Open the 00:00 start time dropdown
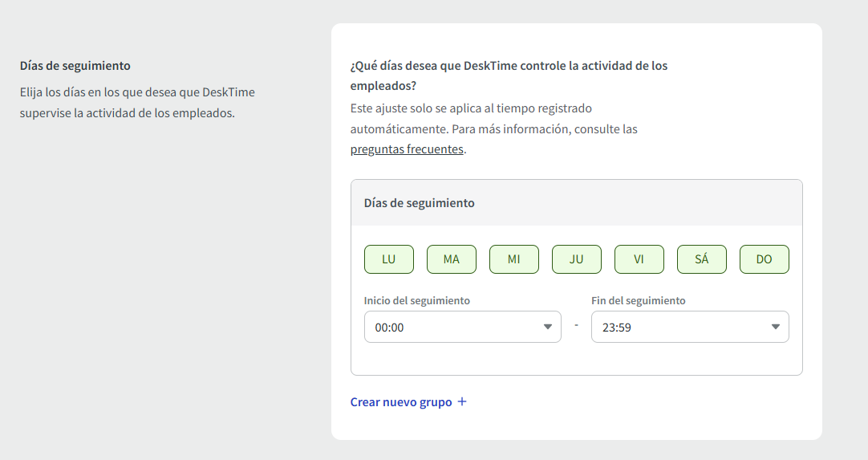The width and height of the screenshot is (868, 460). [462, 327]
